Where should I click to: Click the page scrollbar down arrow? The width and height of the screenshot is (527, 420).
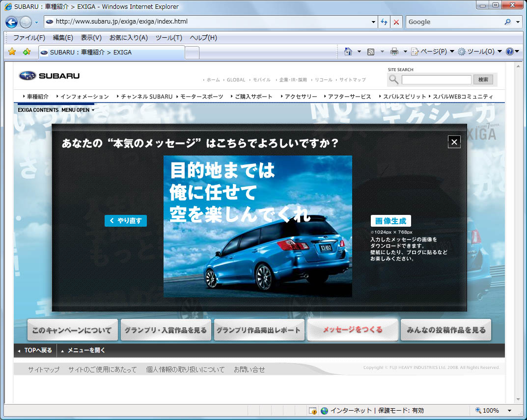[x=518, y=399]
